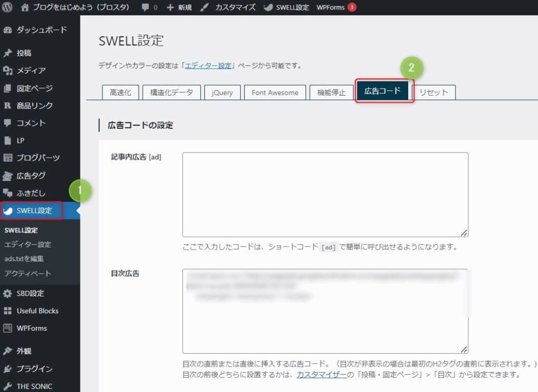Open WPForms notification badge showing 3
The width and height of the screenshot is (538, 392).
(x=351, y=7)
